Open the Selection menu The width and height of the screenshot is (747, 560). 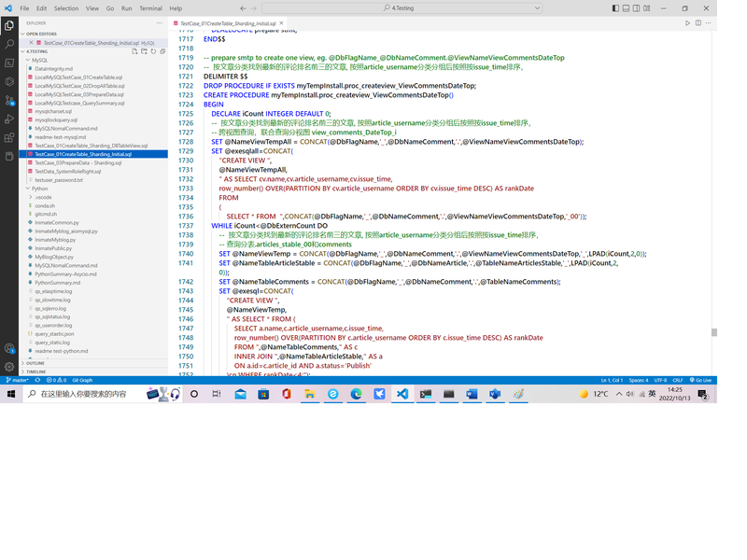coord(66,8)
